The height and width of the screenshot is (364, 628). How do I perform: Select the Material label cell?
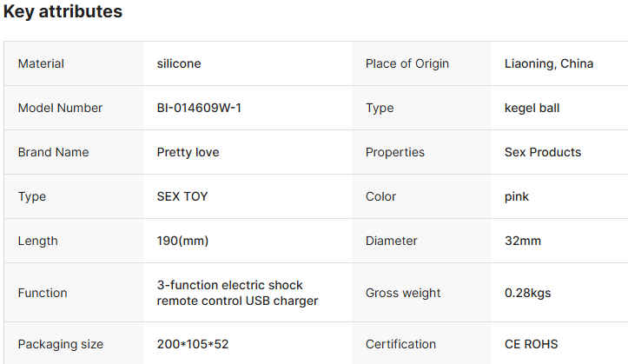tap(41, 63)
